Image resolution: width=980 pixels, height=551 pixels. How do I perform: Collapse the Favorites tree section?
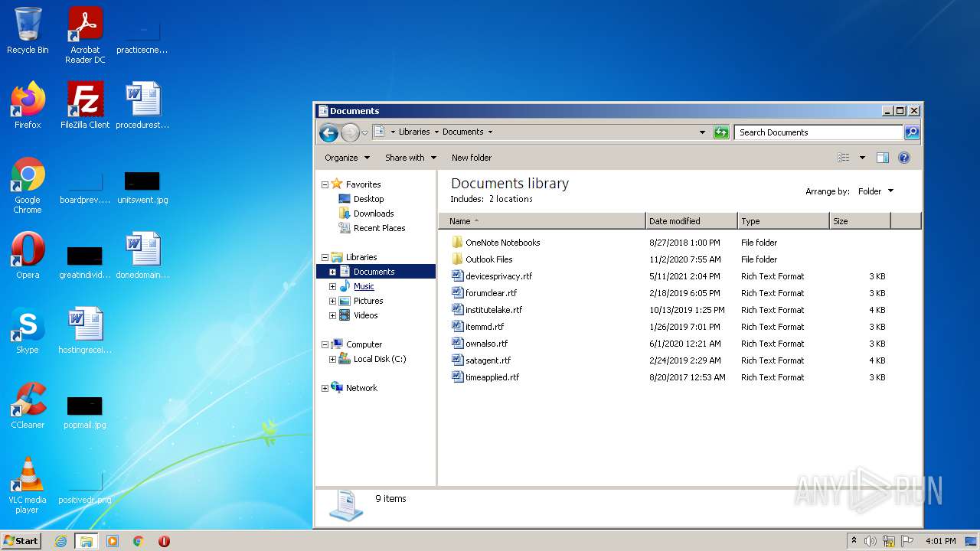pyautogui.click(x=325, y=184)
